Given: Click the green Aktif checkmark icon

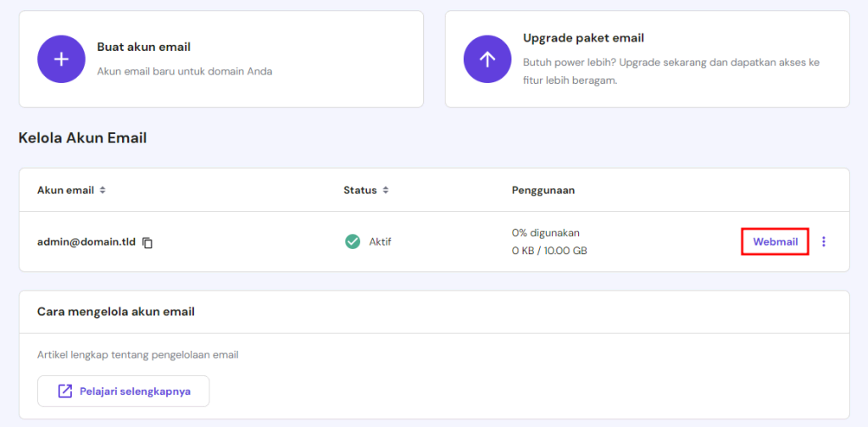Looking at the screenshot, I should tap(353, 241).
